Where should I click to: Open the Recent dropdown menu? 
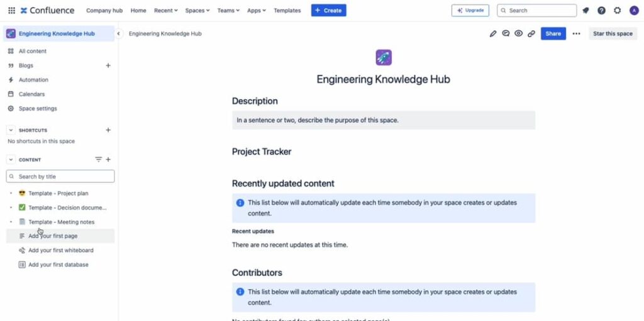click(x=166, y=11)
